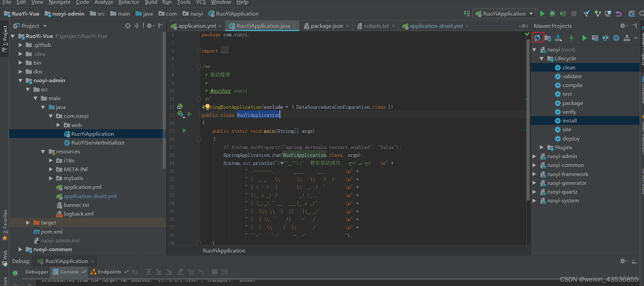Run RuoYiApplication with the green play button

point(542,14)
